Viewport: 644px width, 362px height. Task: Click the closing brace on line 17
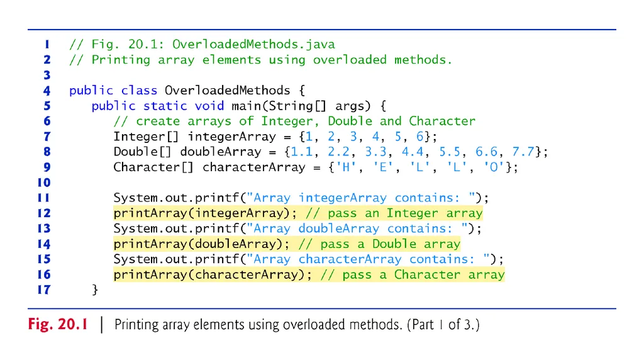95,290
